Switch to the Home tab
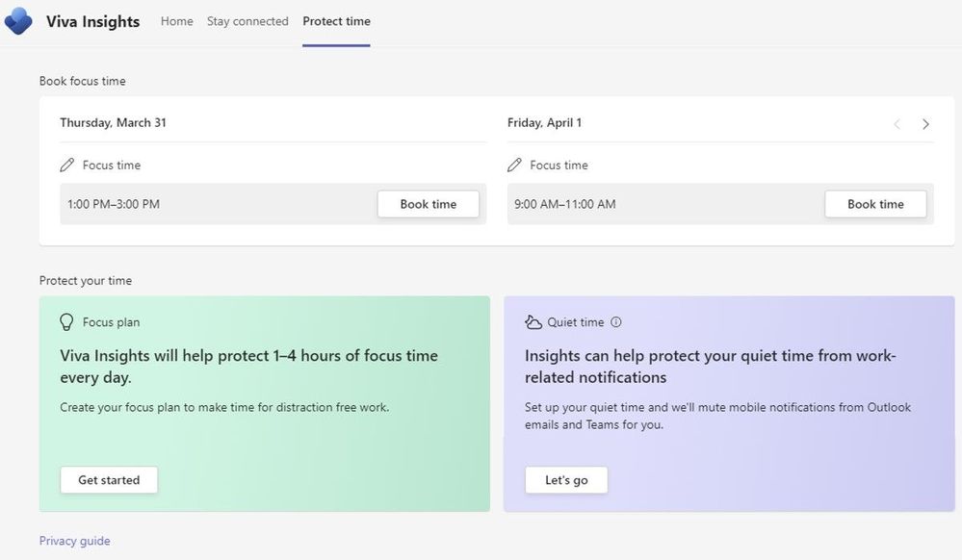The image size is (962, 560). 176,21
